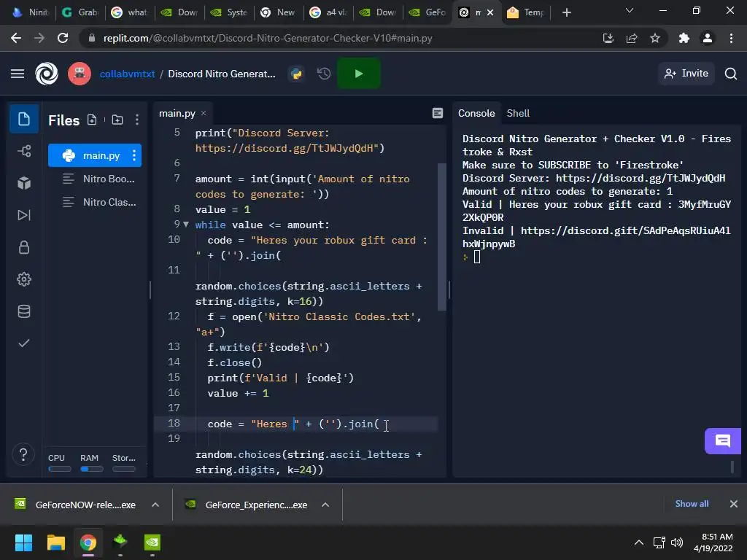Open the Database sidebar icon
The width and height of the screenshot is (747, 560).
pyautogui.click(x=24, y=311)
